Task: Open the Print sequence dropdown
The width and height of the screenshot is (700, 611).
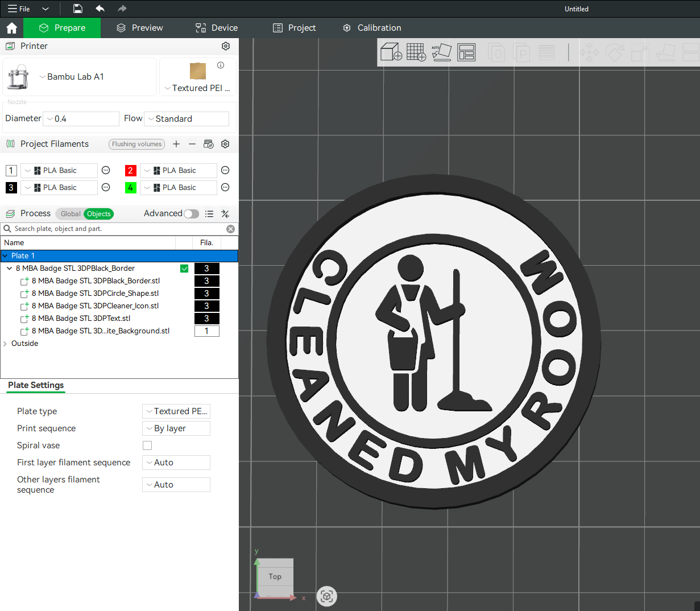Action: click(176, 428)
